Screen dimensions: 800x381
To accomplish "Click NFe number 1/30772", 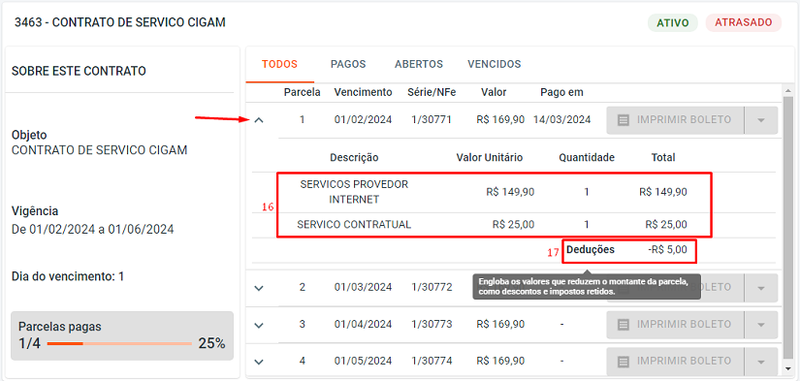I will tap(432, 287).
